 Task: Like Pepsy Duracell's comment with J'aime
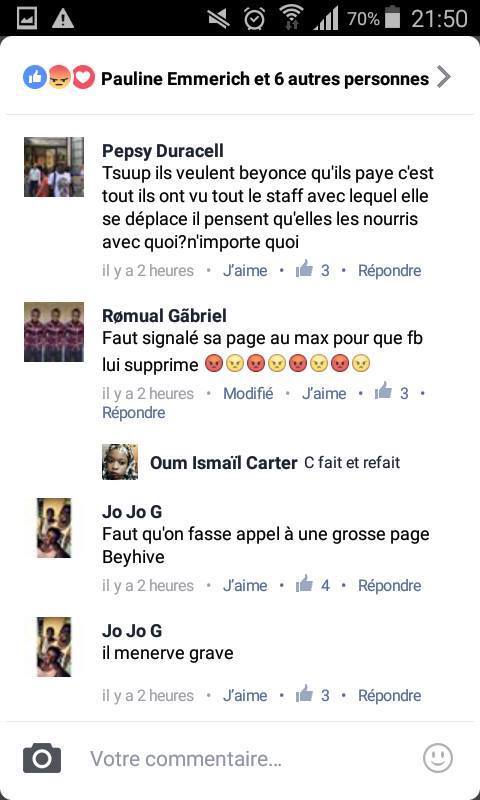point(245,270)
